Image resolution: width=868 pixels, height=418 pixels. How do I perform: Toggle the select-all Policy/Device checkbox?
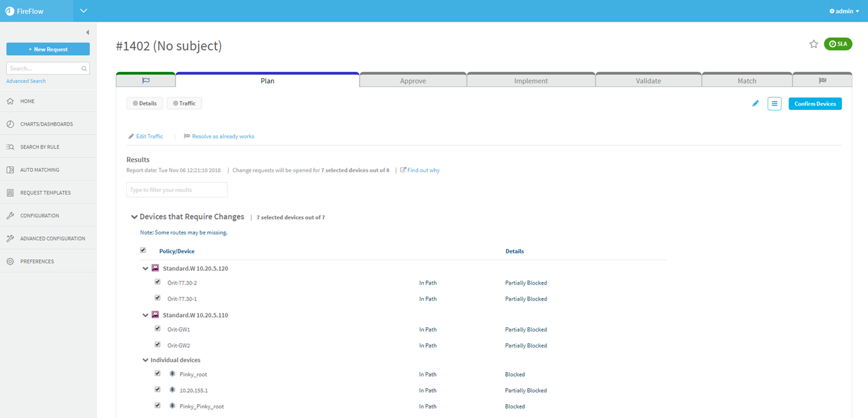[x=143, y=250]
